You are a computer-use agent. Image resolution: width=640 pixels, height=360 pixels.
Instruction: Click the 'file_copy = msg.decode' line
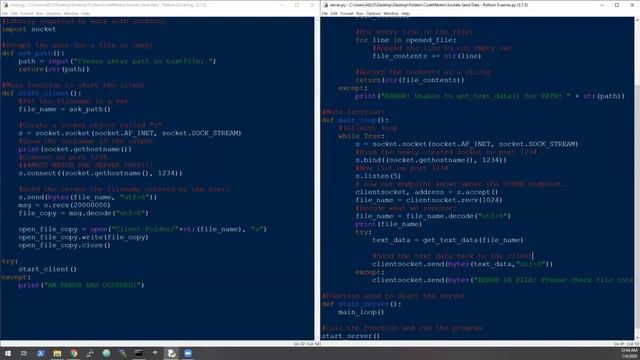[x=84, y=213]
